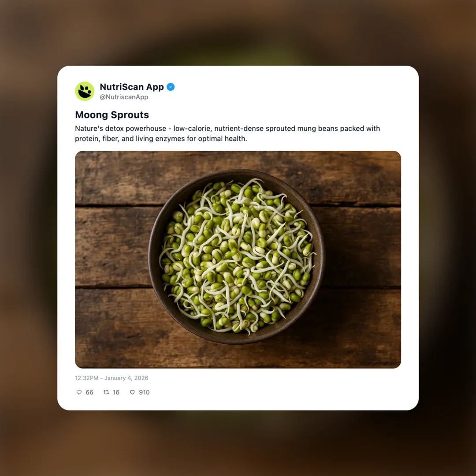Open the moong sprouts bowl photo
Viewport: 476px width, 476px height.
tap(238, 260)
